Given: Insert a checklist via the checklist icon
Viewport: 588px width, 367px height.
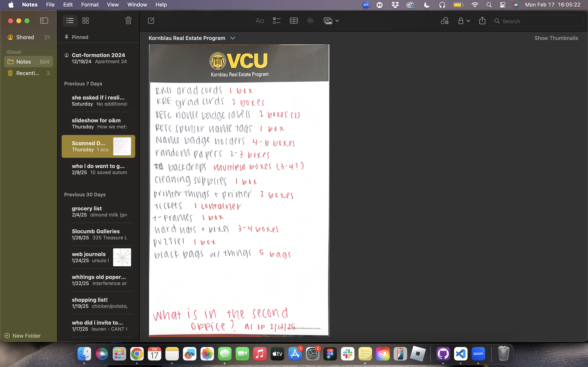Looking at the screenshot, I should [x=276, y=21].
